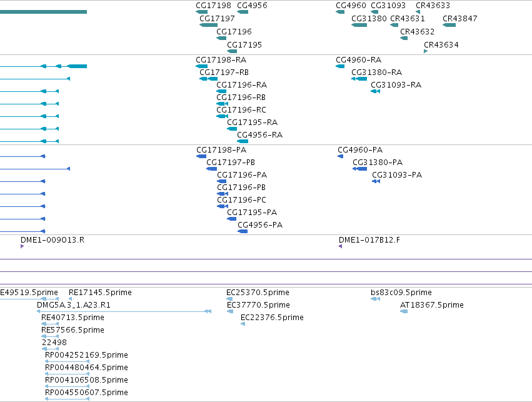Click protein CG17196-PC

coord(223,206)
